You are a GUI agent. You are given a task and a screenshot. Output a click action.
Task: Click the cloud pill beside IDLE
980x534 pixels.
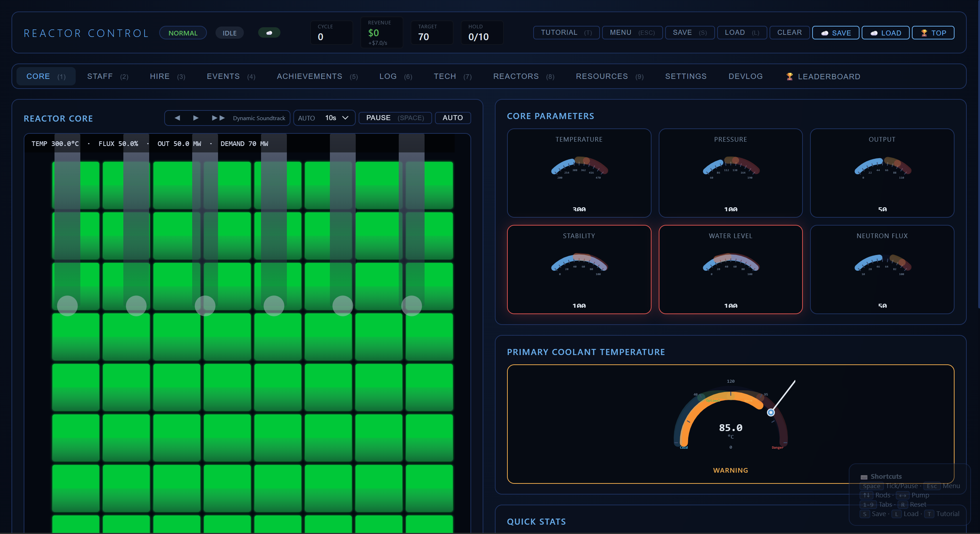[269, 33]
